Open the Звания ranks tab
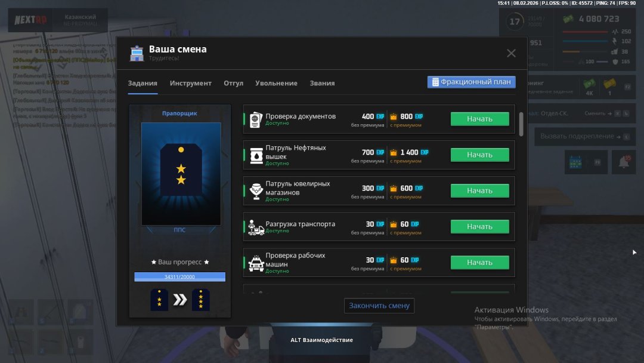The height and width of the screenshot is (363, 644). click(322, 83)
